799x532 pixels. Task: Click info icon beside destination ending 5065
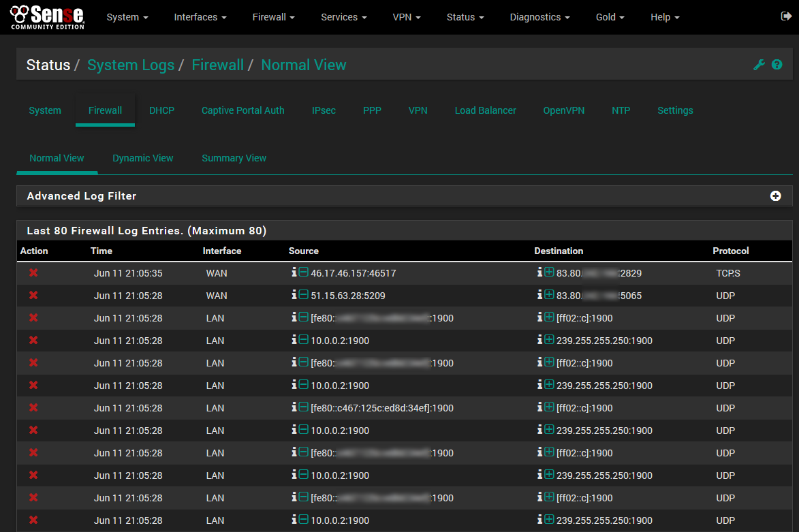click(x=539, y=296)
